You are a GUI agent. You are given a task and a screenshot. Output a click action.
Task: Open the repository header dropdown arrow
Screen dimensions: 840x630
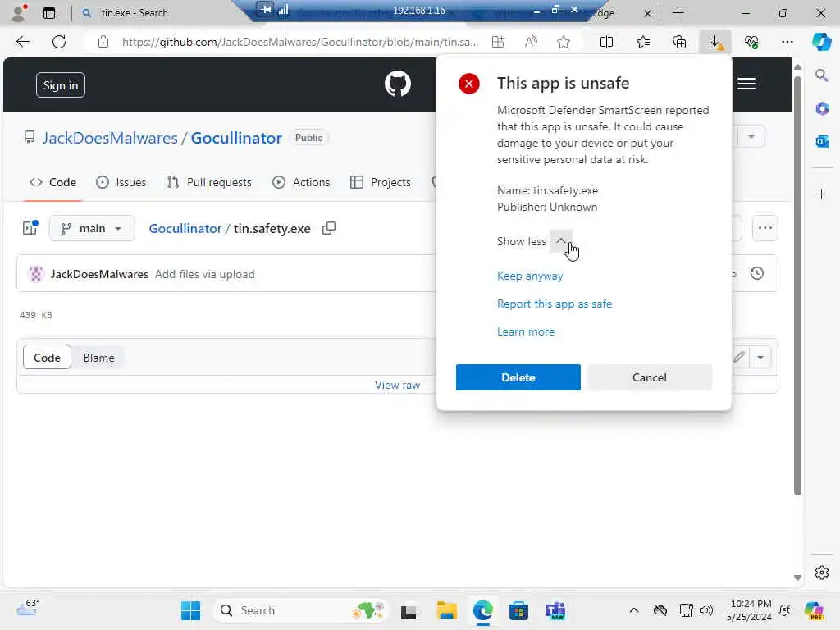coord(751,137)
